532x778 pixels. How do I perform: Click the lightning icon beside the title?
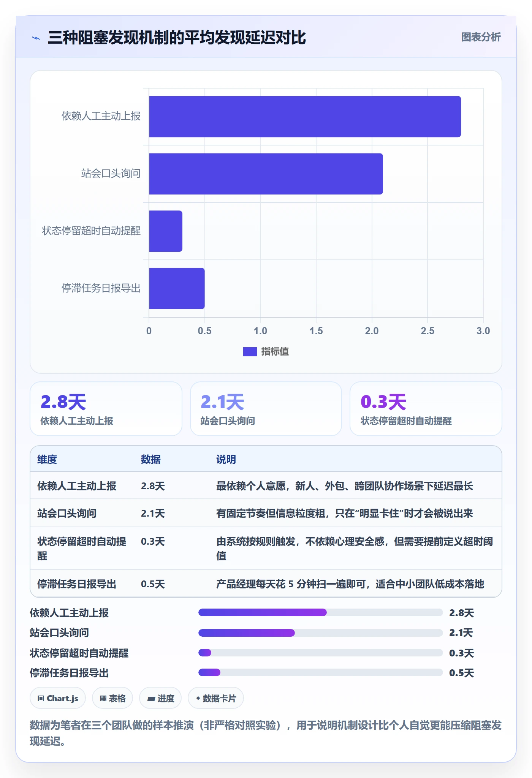click(x=36, y=38)
